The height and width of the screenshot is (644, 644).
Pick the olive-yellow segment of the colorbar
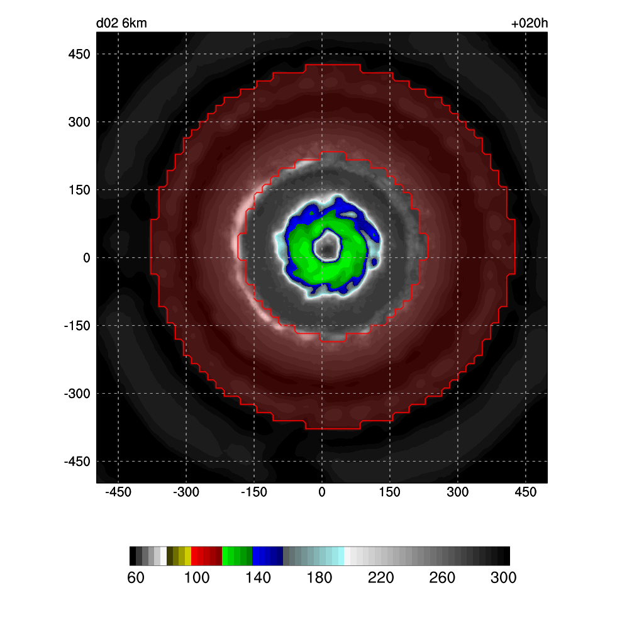point(179,556)
